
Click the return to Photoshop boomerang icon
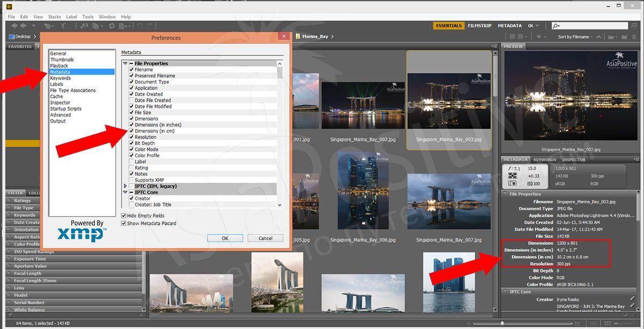[64, 26]
